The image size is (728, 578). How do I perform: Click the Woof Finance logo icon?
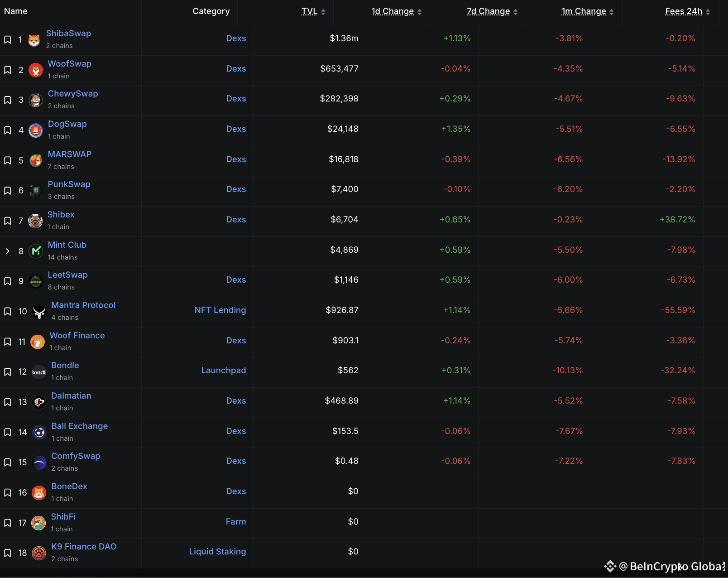coord(38,342)
